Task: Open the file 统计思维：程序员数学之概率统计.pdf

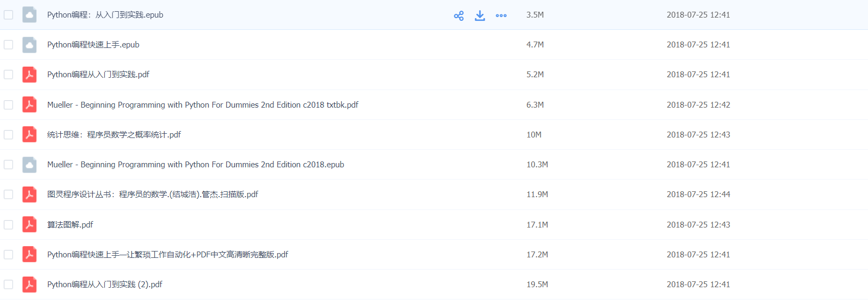Action: click(114, 135)
